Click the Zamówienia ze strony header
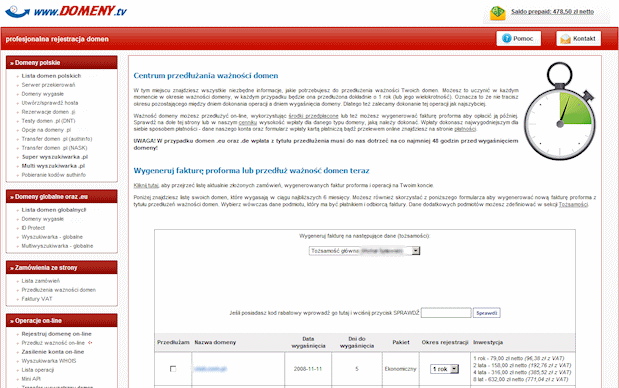Viewport: 619px width, 388px height. 62,268
